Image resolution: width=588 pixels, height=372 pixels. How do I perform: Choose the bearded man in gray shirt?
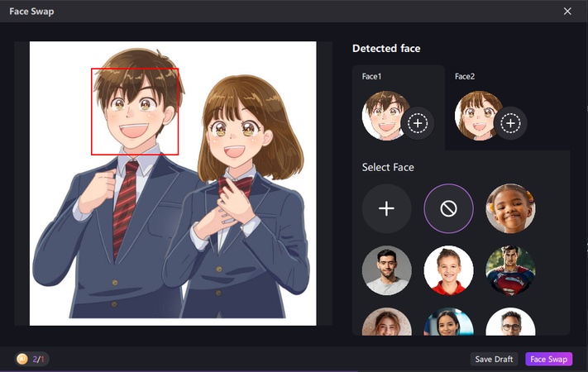[387, 270]
